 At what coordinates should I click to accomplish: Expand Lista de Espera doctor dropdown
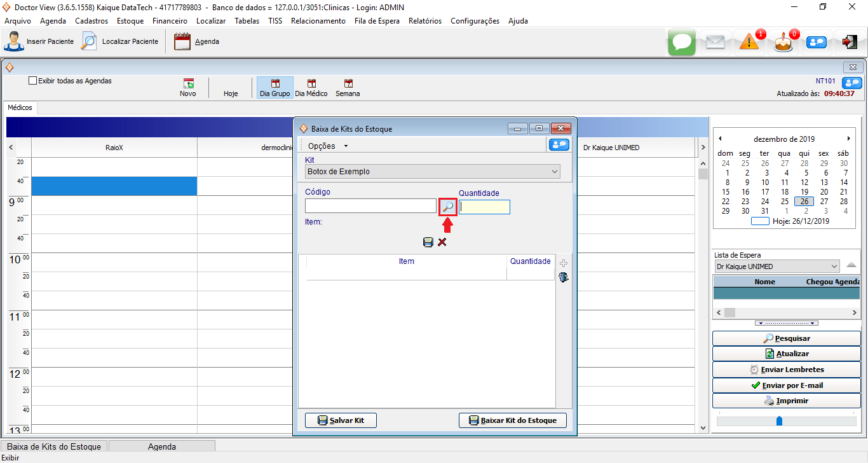tap(834, 266)
